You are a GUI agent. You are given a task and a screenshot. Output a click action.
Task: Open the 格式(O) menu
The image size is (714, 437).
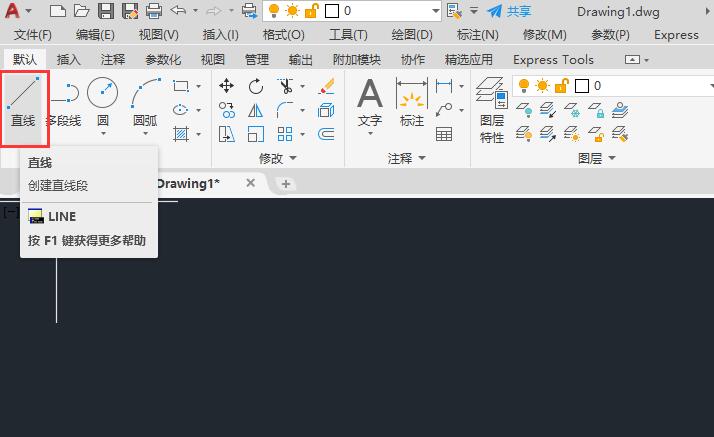284,35
